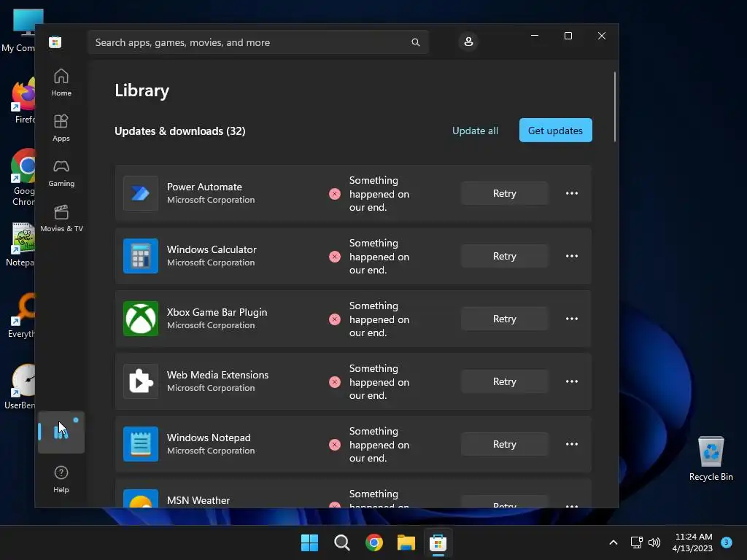Open more options for Xbox Game Bar Plugin
Image resolution: width=747 pixels, height=560 pixels.
(572, 319)
